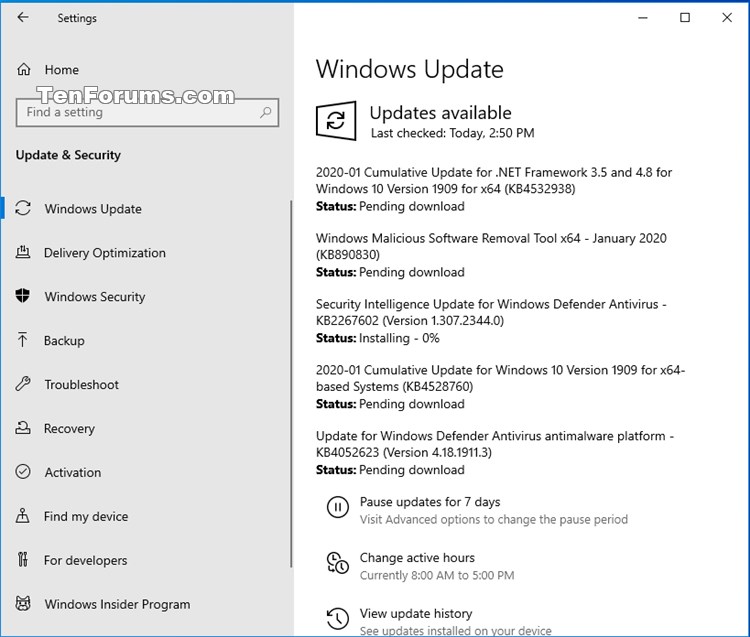This screenshot has height=637, width=750.
Task: Open Delivery Optimization page
Action: (x=105, y=253)
